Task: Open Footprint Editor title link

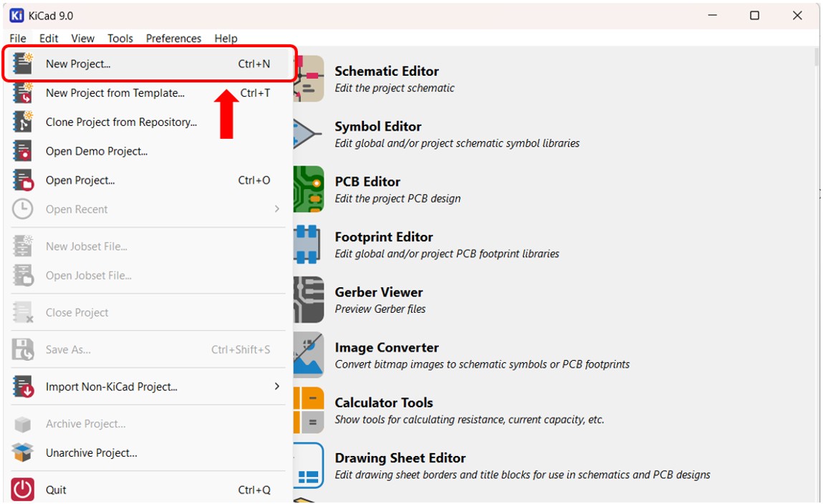Action: tap(384, 236)
